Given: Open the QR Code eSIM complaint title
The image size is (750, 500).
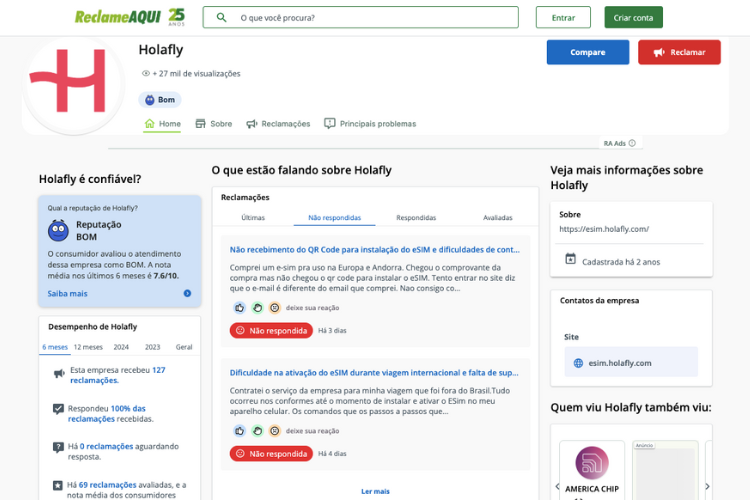Looking at the screenshot, I should coord(375,250).
